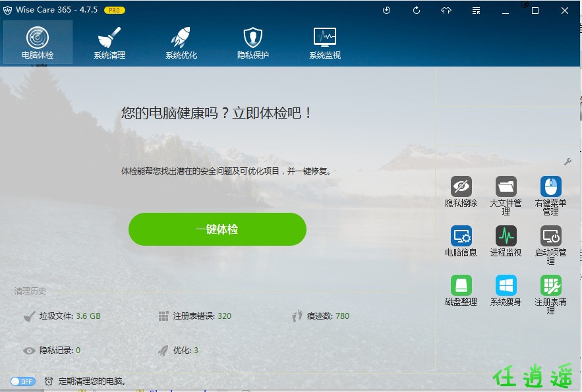Open the 电脑体检 tab
The width and height of the screenshot is (582, 392).
click(x=38, y=42)
